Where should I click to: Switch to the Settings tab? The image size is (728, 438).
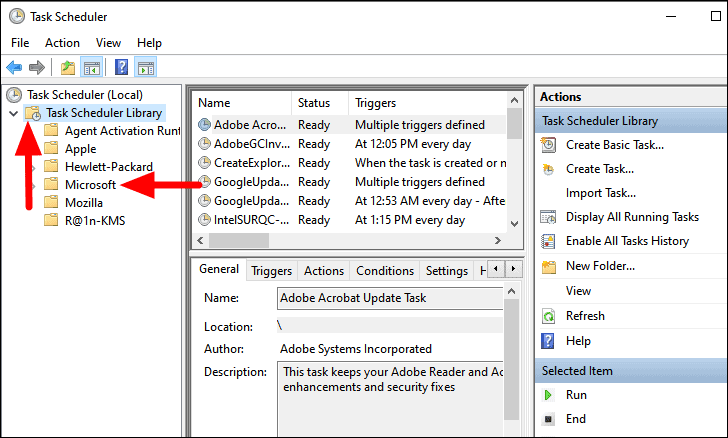447,271
